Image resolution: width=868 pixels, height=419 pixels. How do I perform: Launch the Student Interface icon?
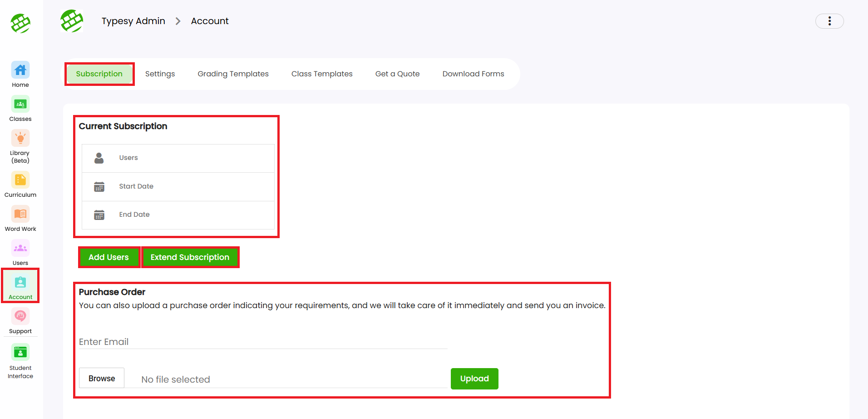click(20, 352)
